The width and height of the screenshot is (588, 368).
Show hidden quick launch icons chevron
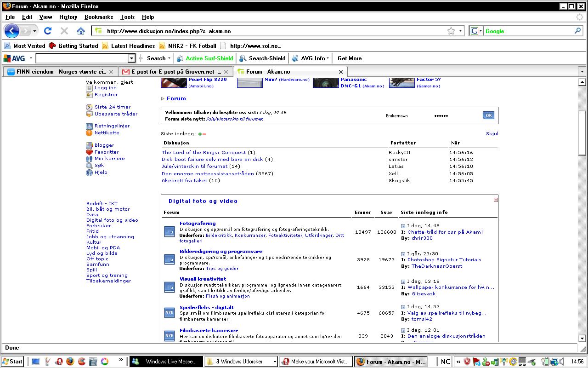pos(121,360)
